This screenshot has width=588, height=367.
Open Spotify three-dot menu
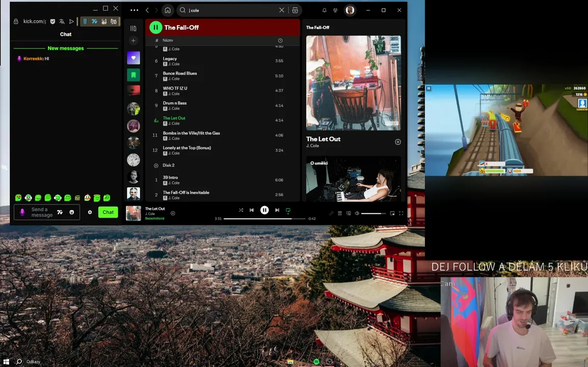(x=134, y=10)
